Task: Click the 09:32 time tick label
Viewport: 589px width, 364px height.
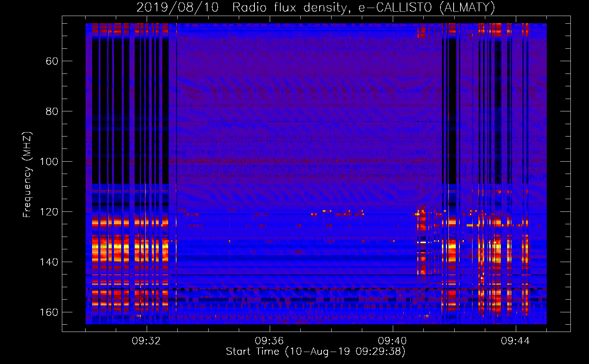Action: (x=146, y=341)
